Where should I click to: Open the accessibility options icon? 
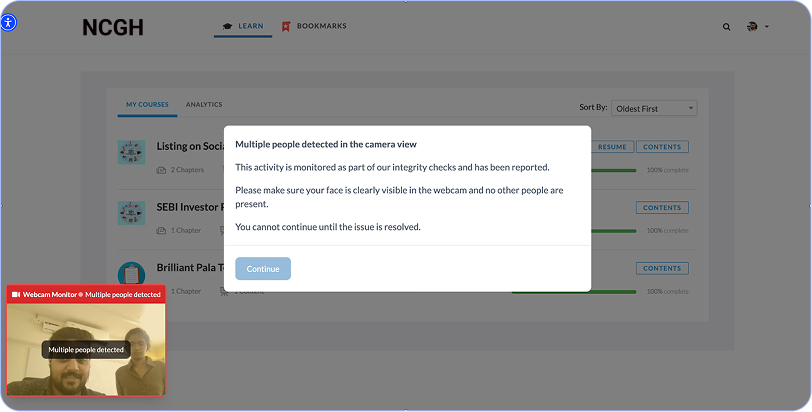9,22
